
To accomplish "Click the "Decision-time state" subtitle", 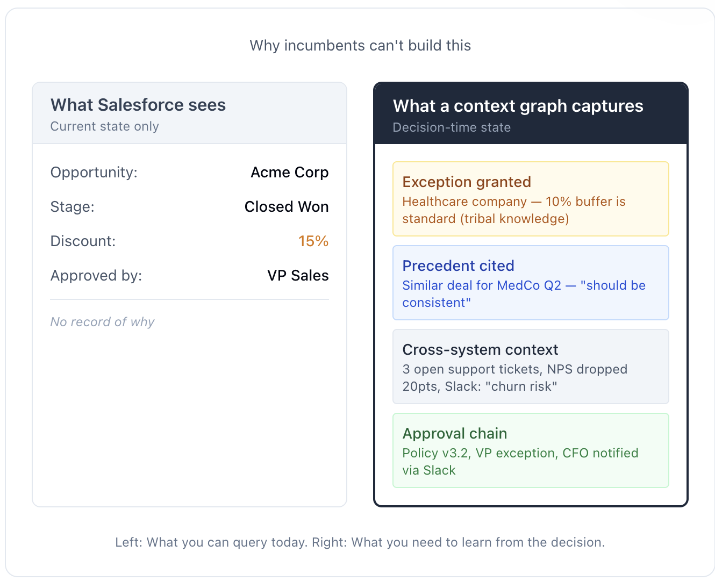I will click(452, 127).
